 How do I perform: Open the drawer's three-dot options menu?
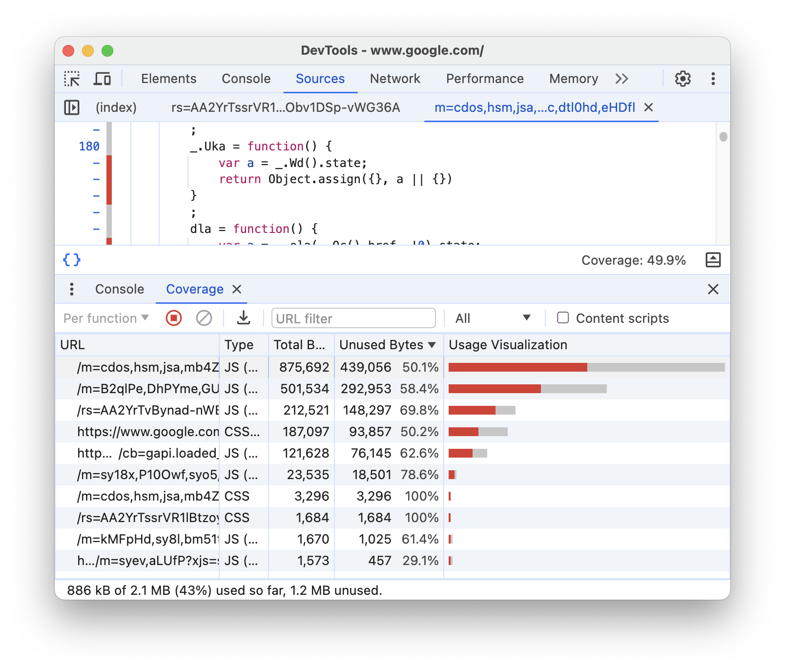point(71,289)
